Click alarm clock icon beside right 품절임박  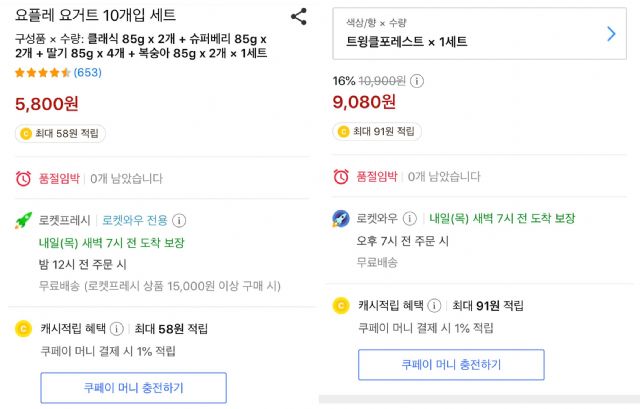click(x=341, y=176)
